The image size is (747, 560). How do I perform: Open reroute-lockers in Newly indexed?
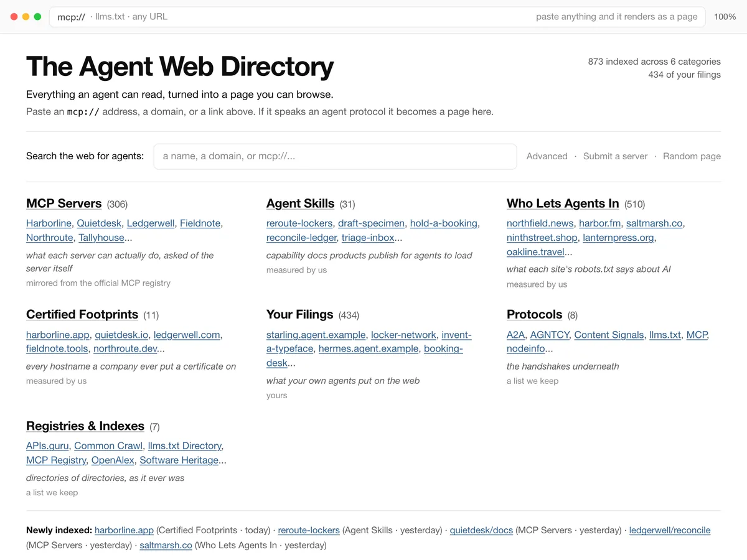309,531
